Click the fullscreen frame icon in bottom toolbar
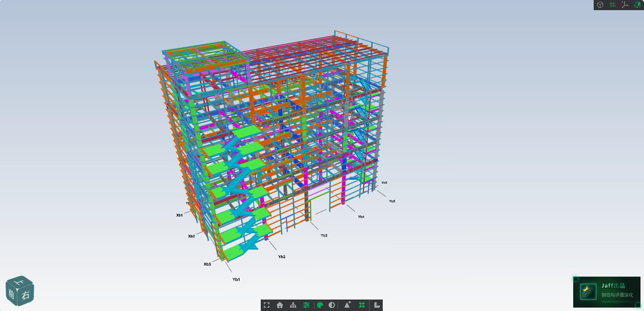The height and width of the screenshot is (311, 644). 267,305
